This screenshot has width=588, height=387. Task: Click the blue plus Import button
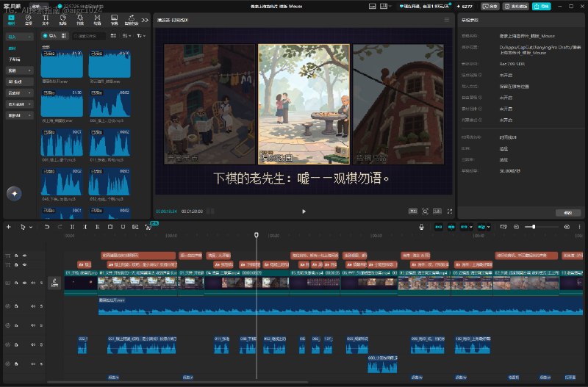pos(49,35)
